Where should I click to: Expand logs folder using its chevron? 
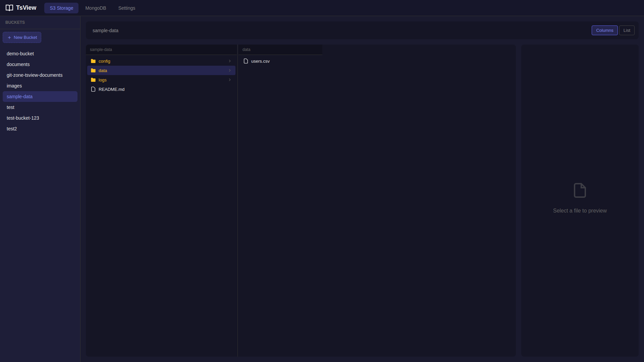pyautogui.click(x=230, y=80)
